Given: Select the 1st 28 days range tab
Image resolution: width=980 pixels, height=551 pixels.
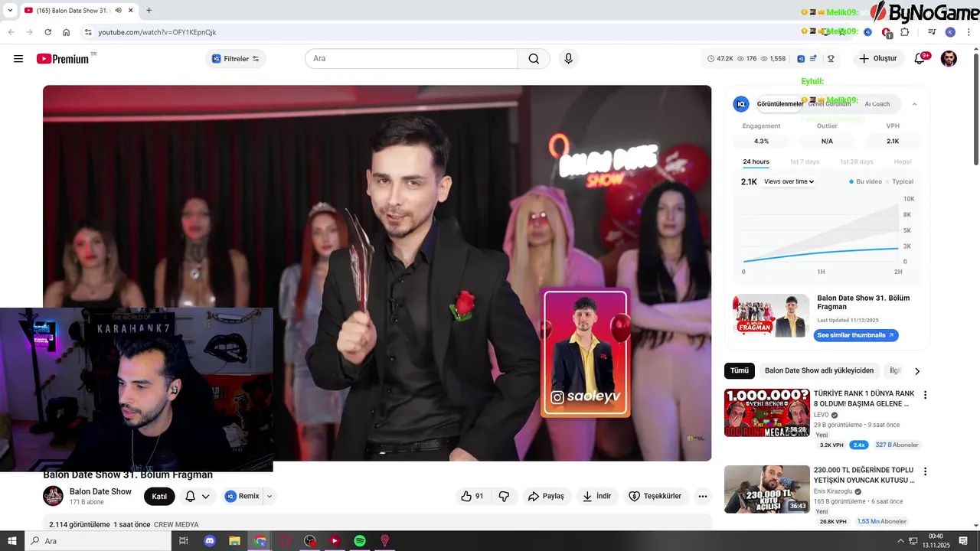Looking at the screenshot, I should click(x=856, y=161).
